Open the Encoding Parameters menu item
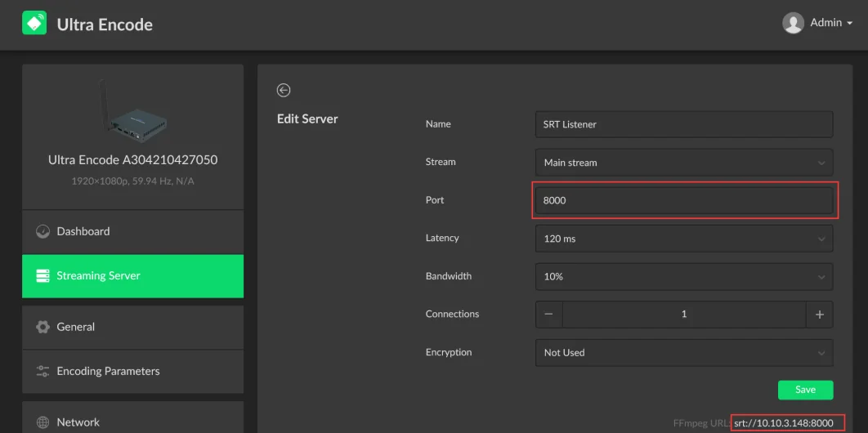This screenshot has width=868, height=433. pos(133,371)
